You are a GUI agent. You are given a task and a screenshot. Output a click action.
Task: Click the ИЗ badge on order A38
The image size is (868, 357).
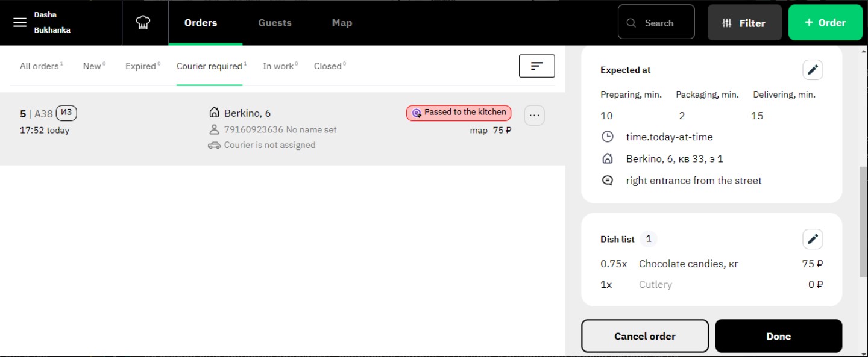pyautogui.click(x=66, y=113)
